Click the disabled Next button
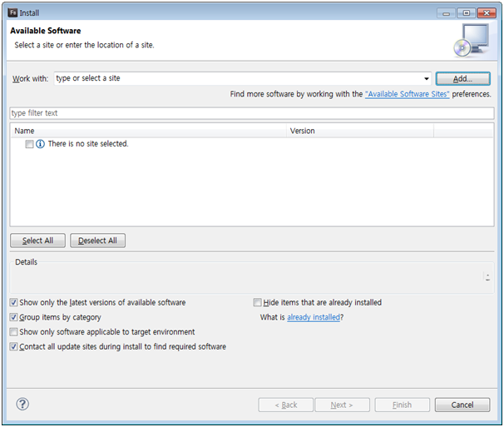The height and width of the screenshot is (427, 504). pyautogui.click(x=342, y=405)
